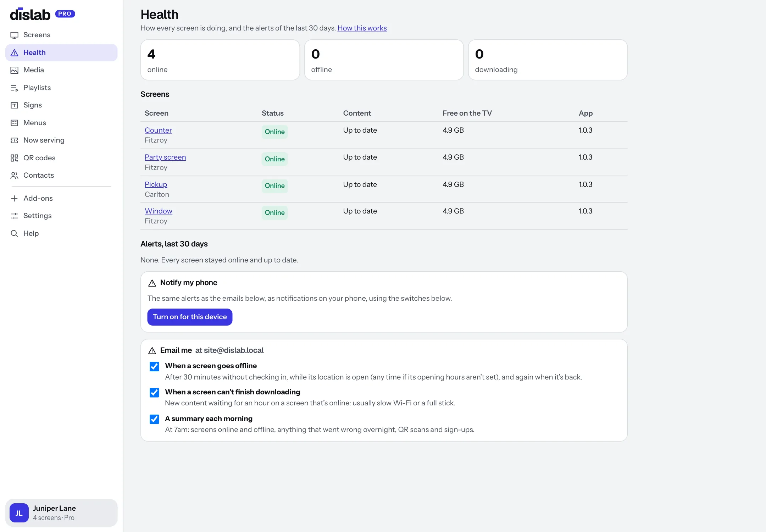Viewport: 766px width, 532px height.
Task: Click the 'Alerts, last 30 days' heading
Action: 174,244
